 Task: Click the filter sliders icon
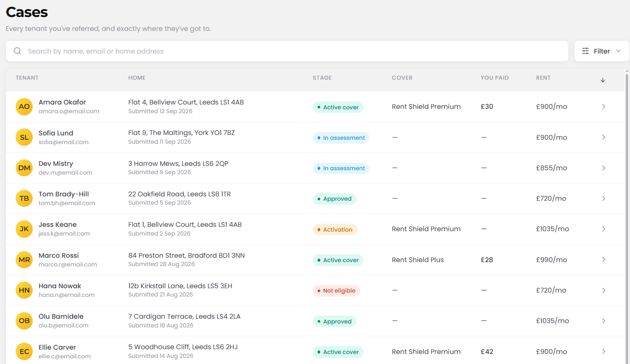586,51
